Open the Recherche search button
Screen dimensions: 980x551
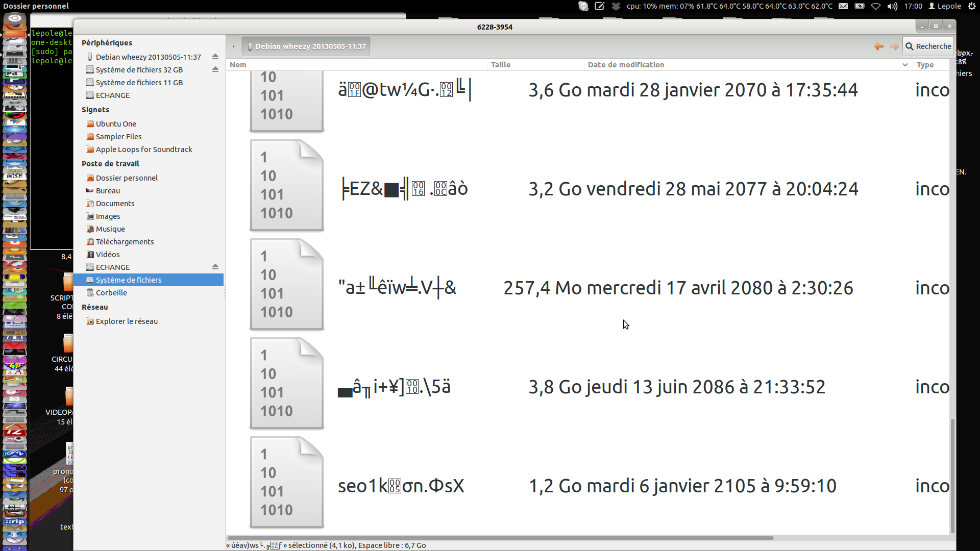(x=928, y=46)
